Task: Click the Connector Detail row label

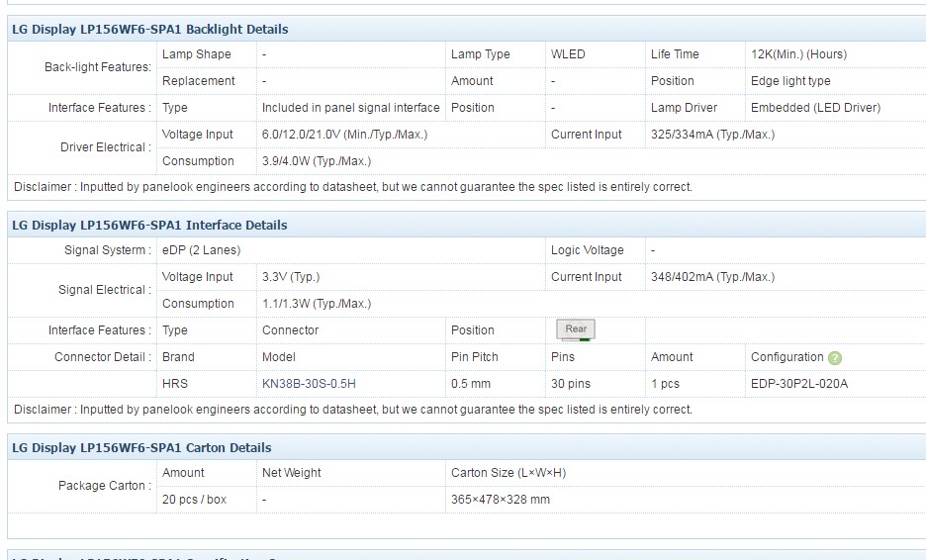Action: pyautogui.click(x=103, y=357)
